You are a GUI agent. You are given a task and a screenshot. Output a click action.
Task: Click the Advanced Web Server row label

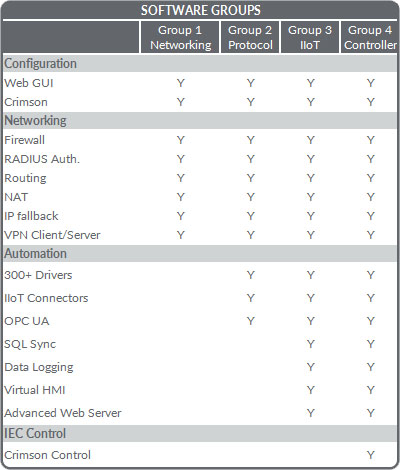coord(63,413)
